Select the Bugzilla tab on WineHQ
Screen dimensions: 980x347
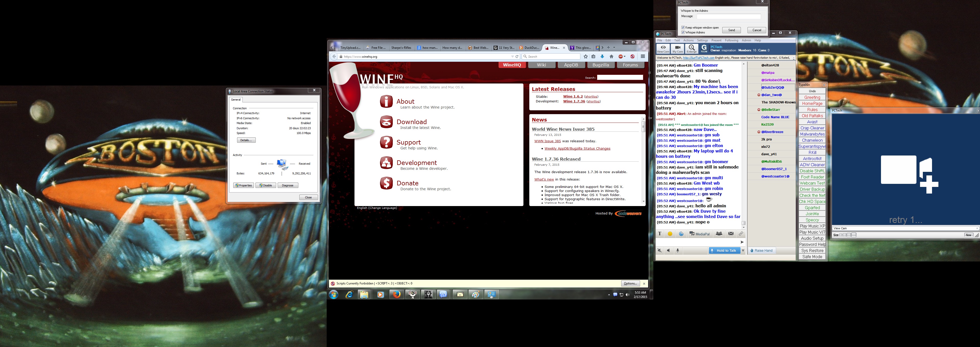[601, 65]
